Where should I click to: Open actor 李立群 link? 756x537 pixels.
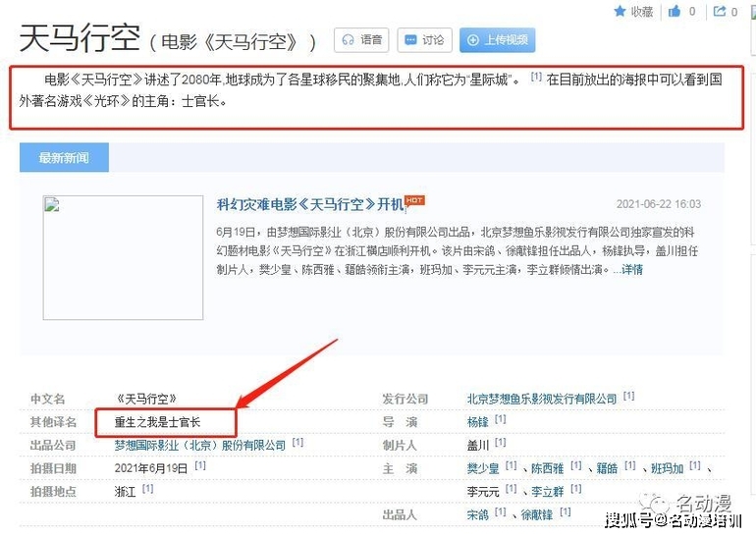(x=547, y=491)
